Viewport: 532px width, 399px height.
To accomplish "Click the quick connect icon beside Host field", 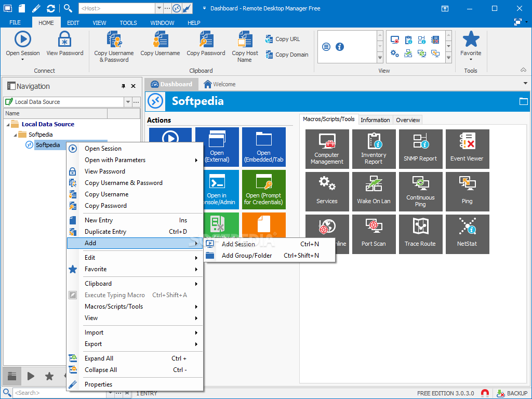I will click(x=177, y=8).
